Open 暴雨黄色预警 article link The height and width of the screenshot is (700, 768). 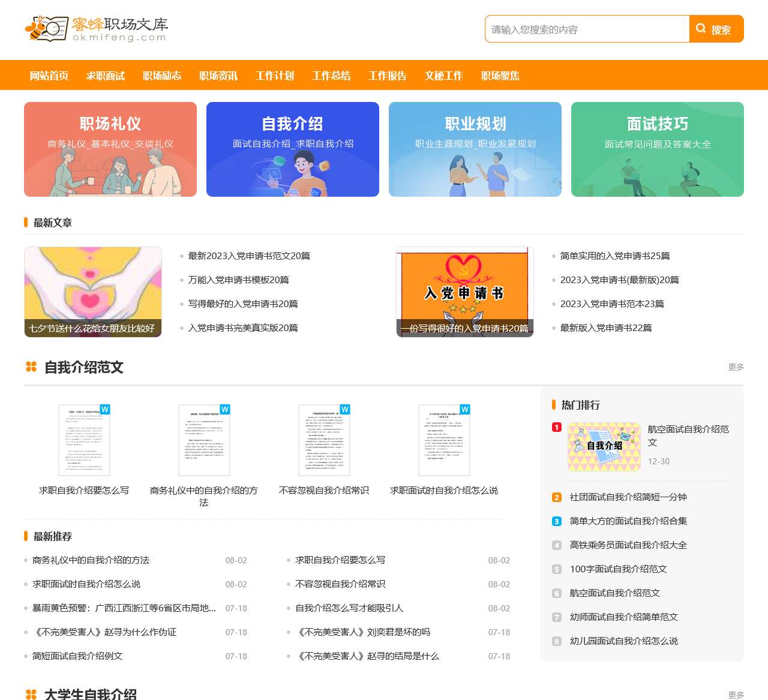point(124,608)
